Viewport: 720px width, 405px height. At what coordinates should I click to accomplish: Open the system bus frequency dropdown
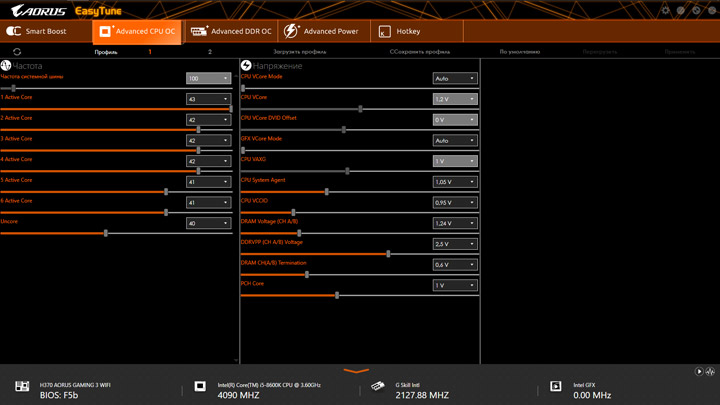pos(208,79)
